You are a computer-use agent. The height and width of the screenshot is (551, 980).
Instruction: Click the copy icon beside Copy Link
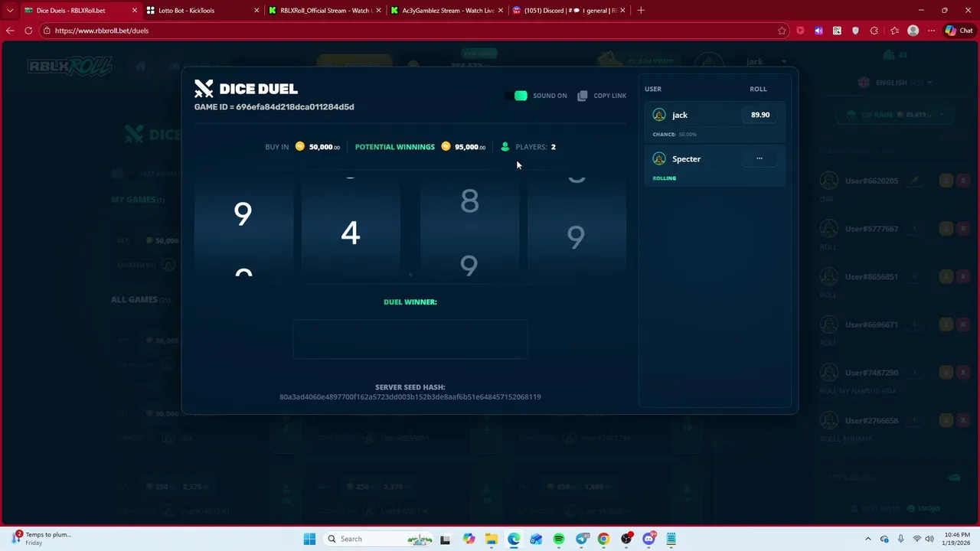pyautogui.click(x=583, y=96)
